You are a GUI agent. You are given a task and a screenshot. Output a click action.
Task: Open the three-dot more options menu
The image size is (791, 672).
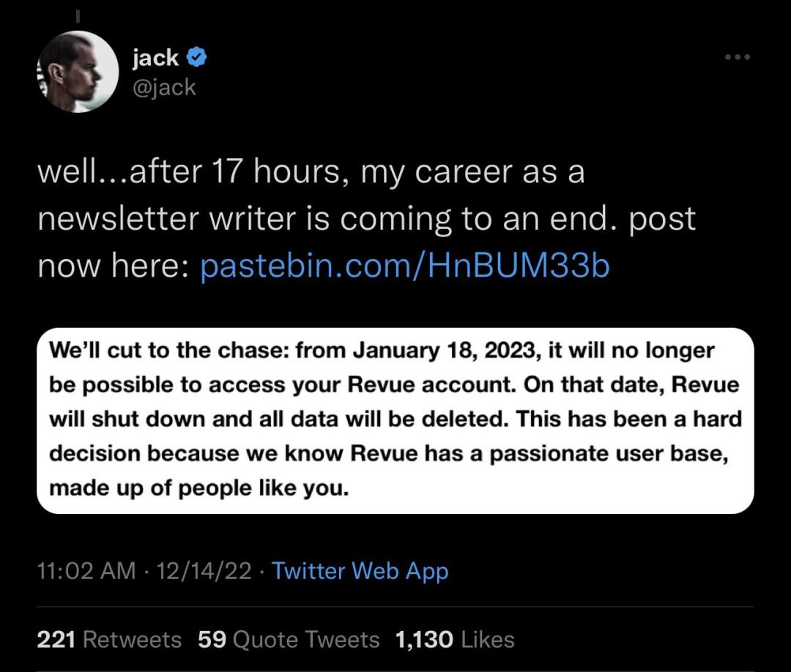click(x=737, y=57)
